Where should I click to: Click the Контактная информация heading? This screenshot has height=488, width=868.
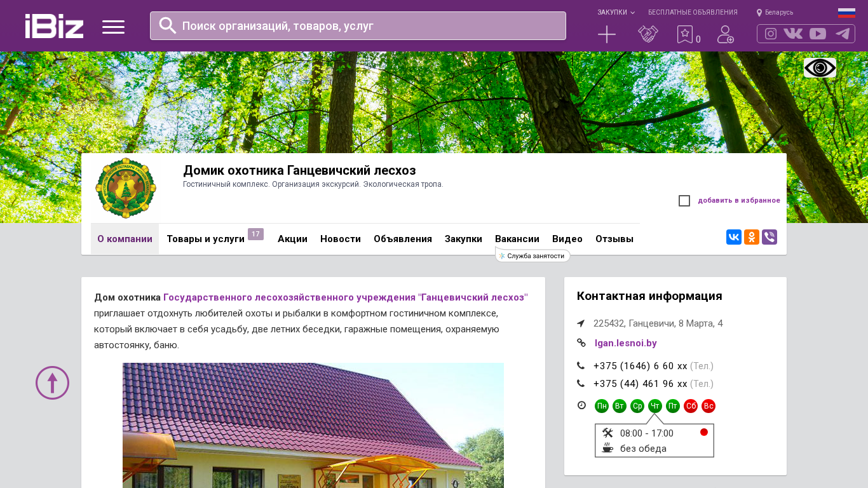(x=649, y=296)
